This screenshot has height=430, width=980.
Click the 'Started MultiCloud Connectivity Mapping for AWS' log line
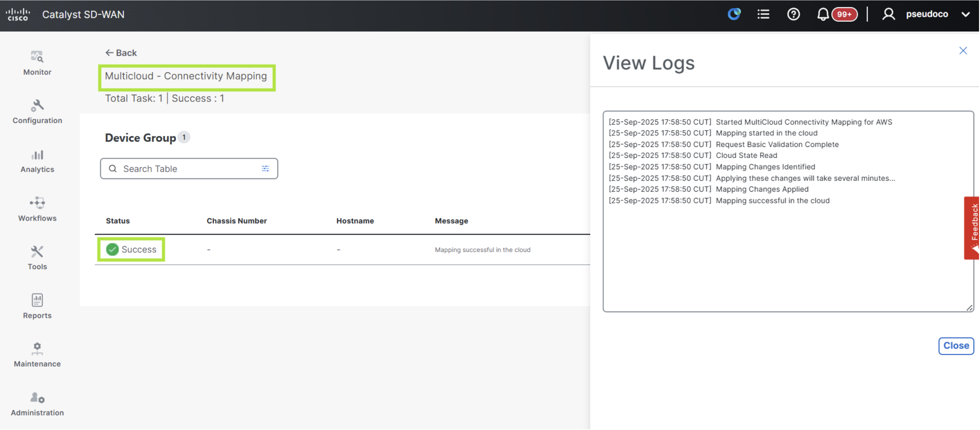point(803,122)
